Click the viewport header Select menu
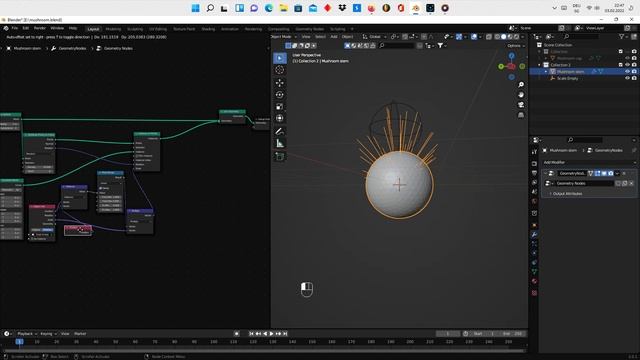Image resolution: width=640 pixels, height=360 pixels. tap(320, 37)
